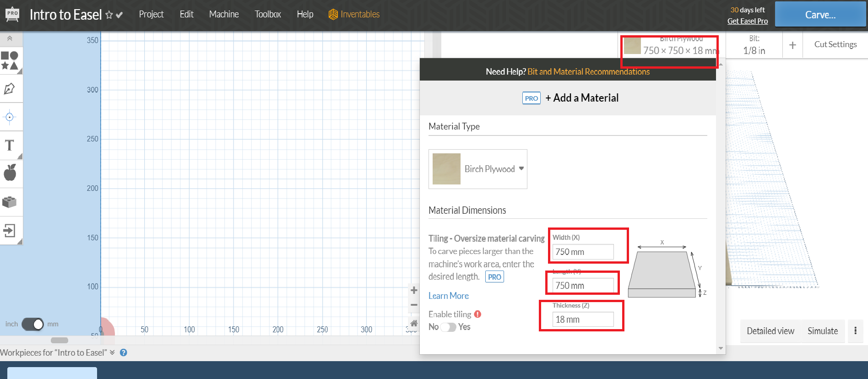Image resolution: width=868 pixels, height=379 pixels.
Task: Expand the Workpieces for Intro to Easel list
Action: pyautogui.click(x=112, y=352)
